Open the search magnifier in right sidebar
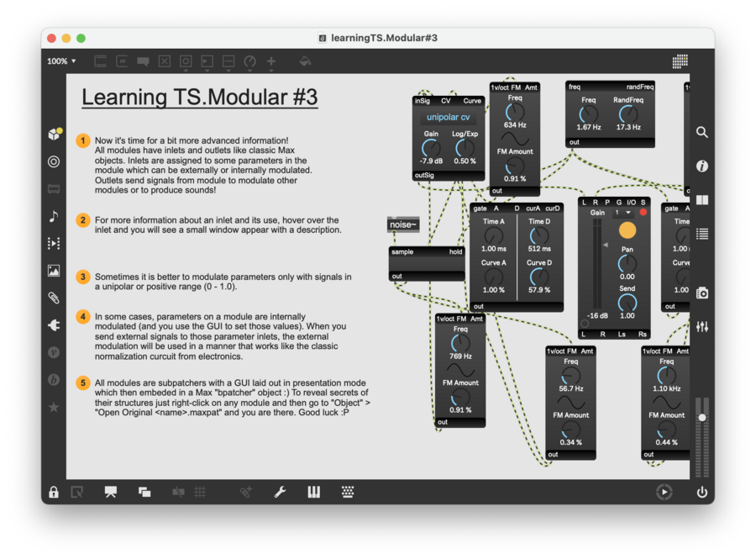 coord(702,132)
